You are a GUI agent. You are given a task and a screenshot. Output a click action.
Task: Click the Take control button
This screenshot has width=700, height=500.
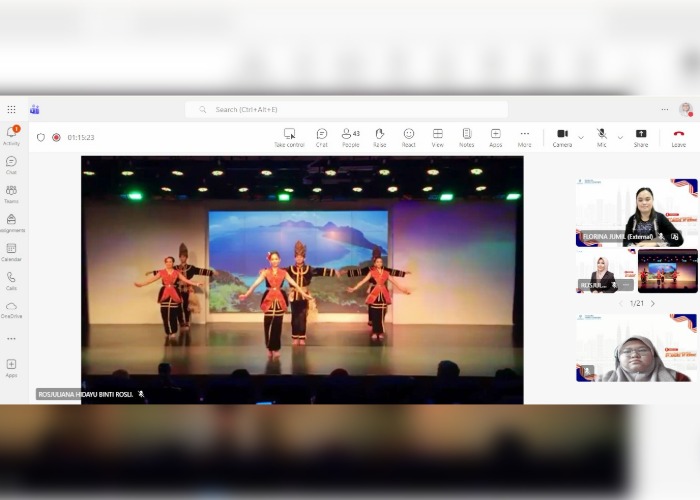tap(289, 137)
